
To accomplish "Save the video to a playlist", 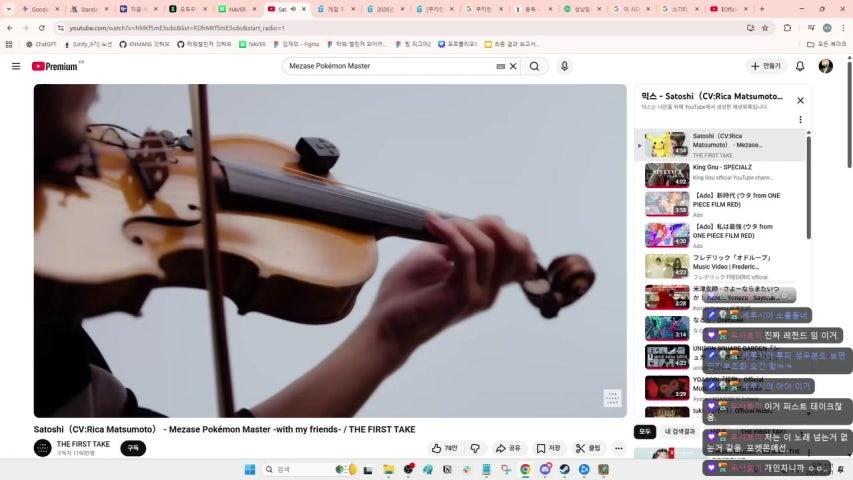I will coord(548,448).
